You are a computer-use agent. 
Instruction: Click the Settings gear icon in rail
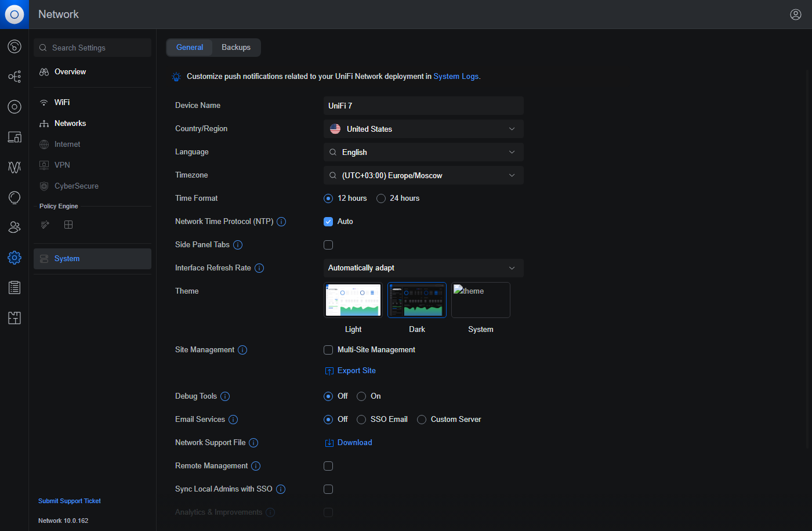coord(14,258)
